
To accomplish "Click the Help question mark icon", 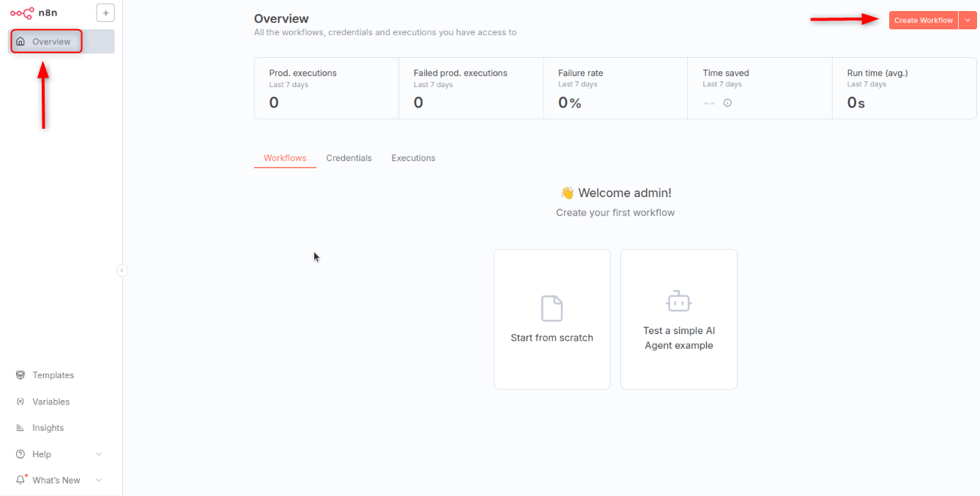I will (21, 454).
